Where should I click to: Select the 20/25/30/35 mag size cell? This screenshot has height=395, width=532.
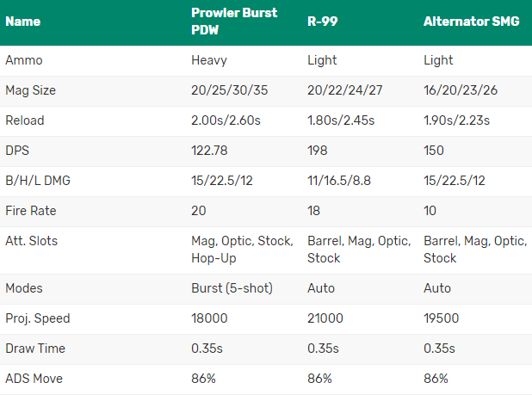pos(229,90)
